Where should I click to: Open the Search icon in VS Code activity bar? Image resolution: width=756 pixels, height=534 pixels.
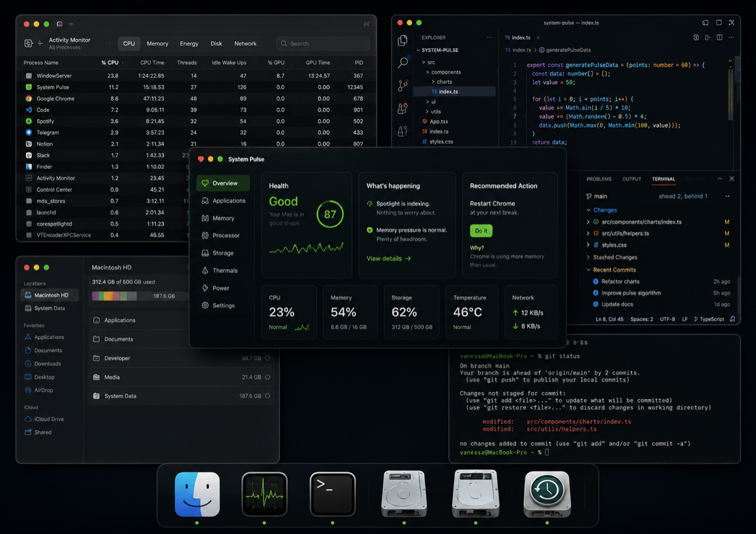pyautogui.click(x=403, y=62)
